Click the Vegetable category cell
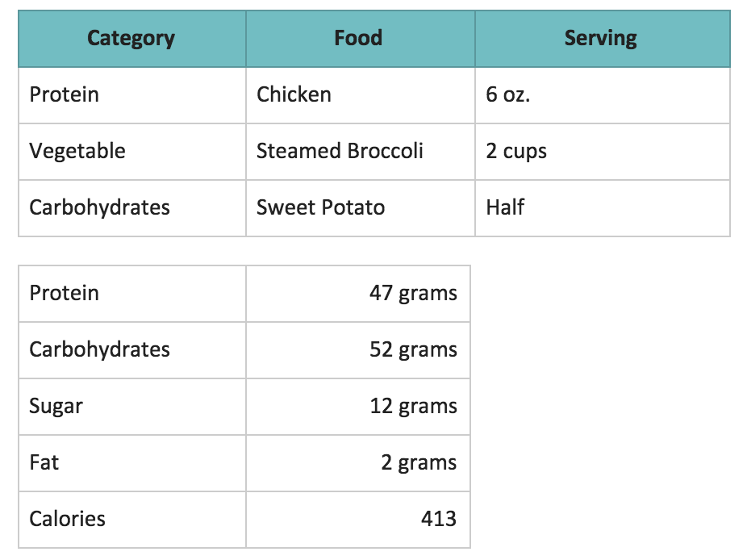 point(77,151)
